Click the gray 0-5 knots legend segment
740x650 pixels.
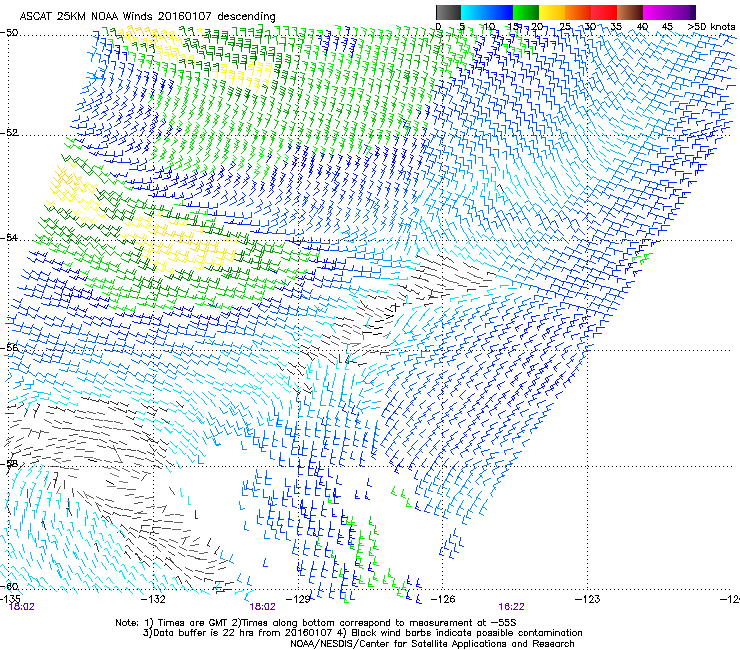[x=448, y=12]
